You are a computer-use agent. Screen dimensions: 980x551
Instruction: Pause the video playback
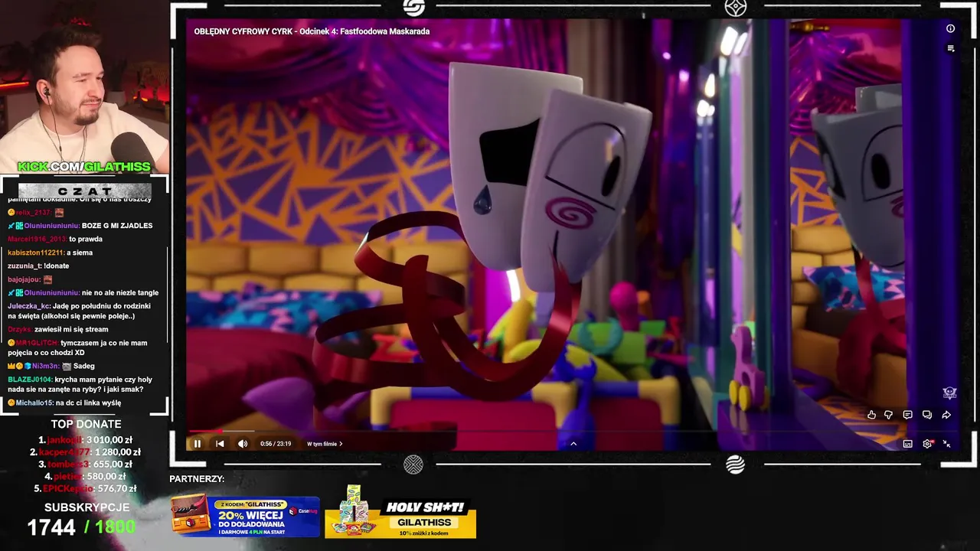(197, 443)
